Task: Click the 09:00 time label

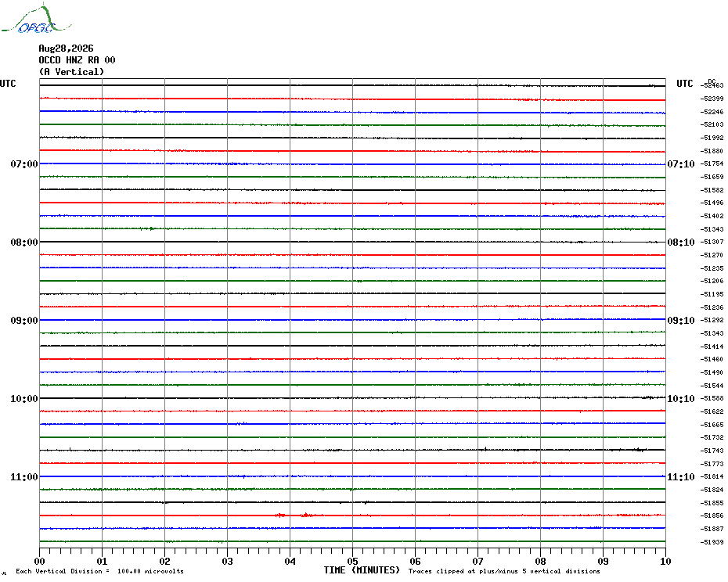Action: pos(24,321)
